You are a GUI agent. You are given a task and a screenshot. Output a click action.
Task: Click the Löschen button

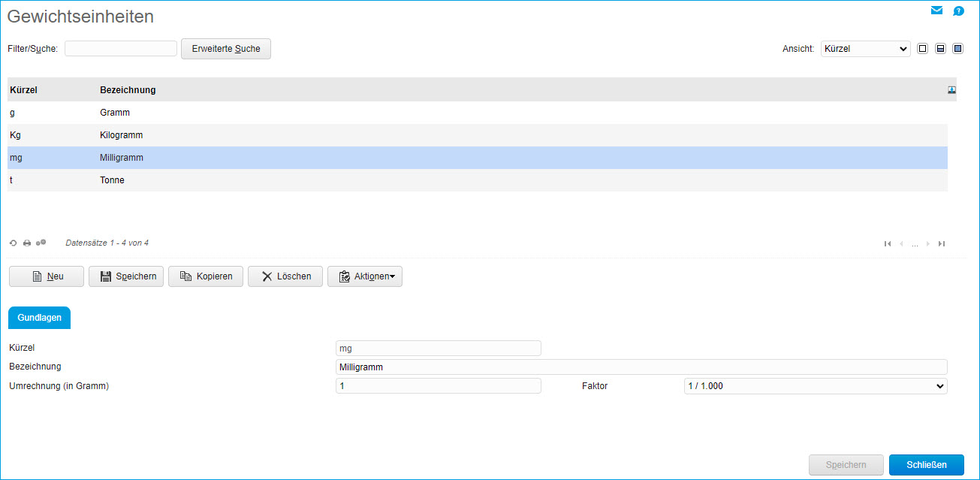(285, 276)
